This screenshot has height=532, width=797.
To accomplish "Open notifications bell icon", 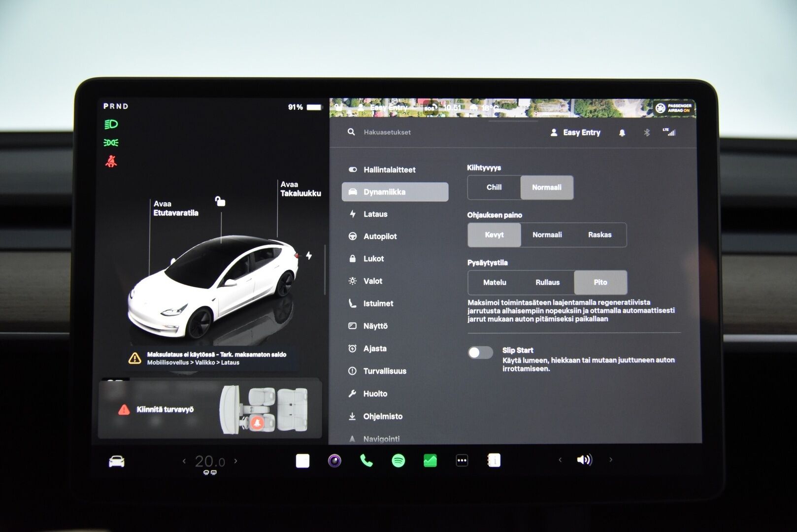I will click(622, 133).
